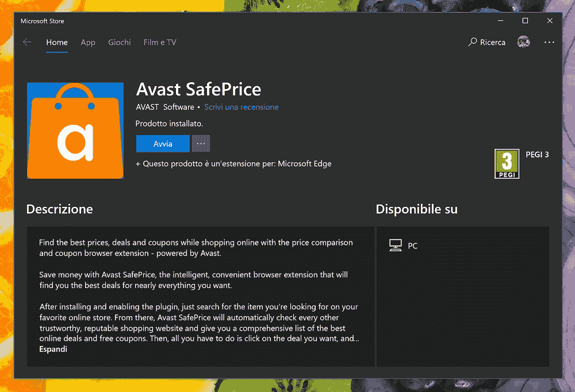
Task: Open Scrivi una recensione link
Action: click(x=241, y=107)
